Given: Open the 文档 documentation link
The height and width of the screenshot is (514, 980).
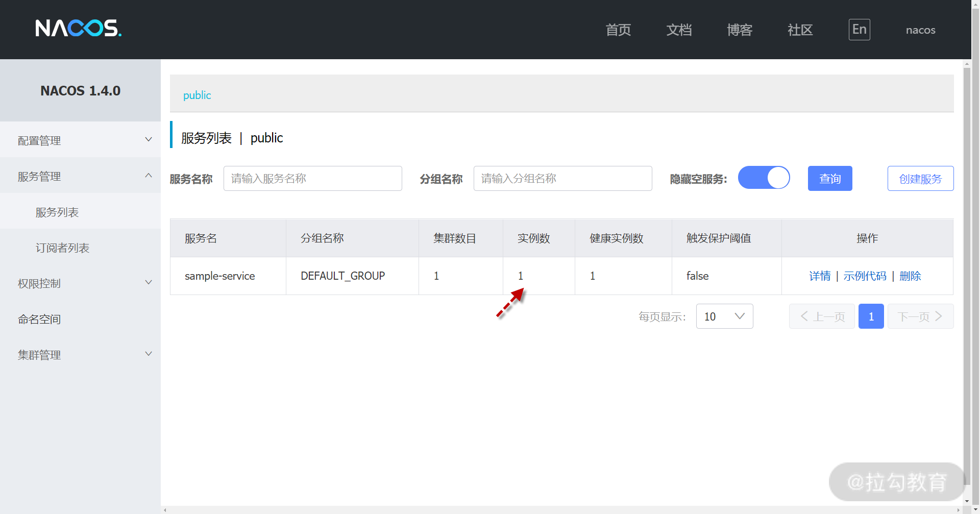Looking at the screenshot, I should tap(679, 30).
